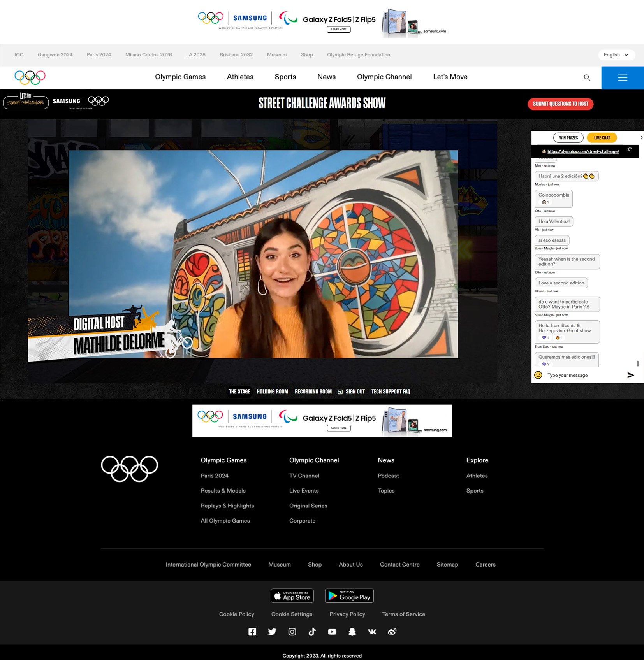The width and height of the screenshot is (644, 660).
Task: Open the street-challenge URL in chat
Action: point(583,151)
